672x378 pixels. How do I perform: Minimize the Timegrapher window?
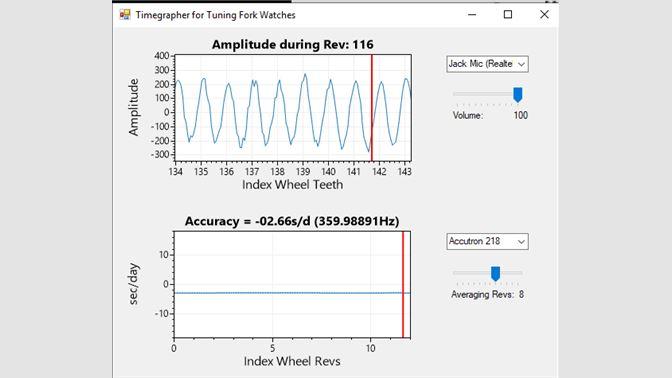472,15
